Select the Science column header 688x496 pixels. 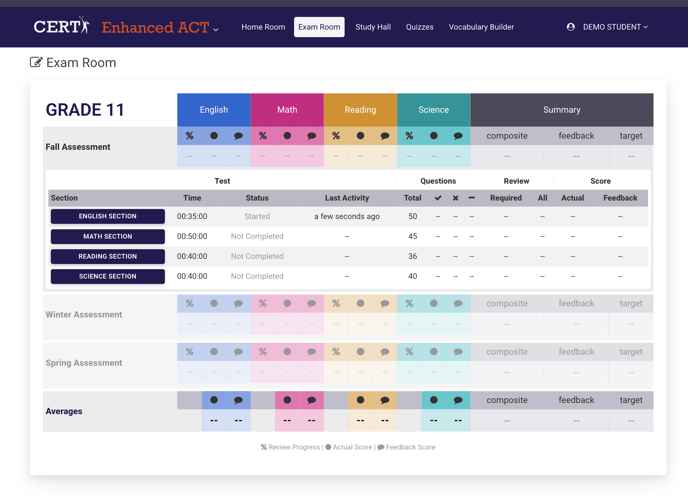click(x=433, y=110)
